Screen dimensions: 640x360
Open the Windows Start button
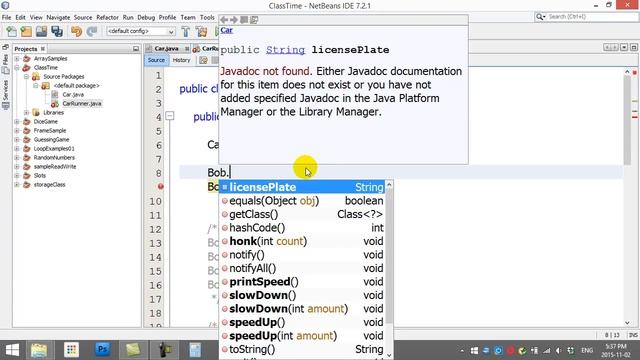coord(12,350)
